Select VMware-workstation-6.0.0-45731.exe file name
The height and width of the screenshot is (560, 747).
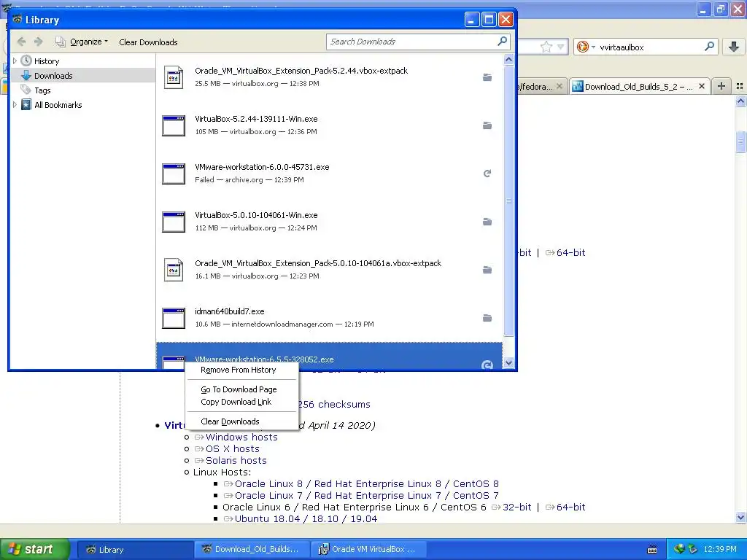pyautogui.click(x=262, y=167)
